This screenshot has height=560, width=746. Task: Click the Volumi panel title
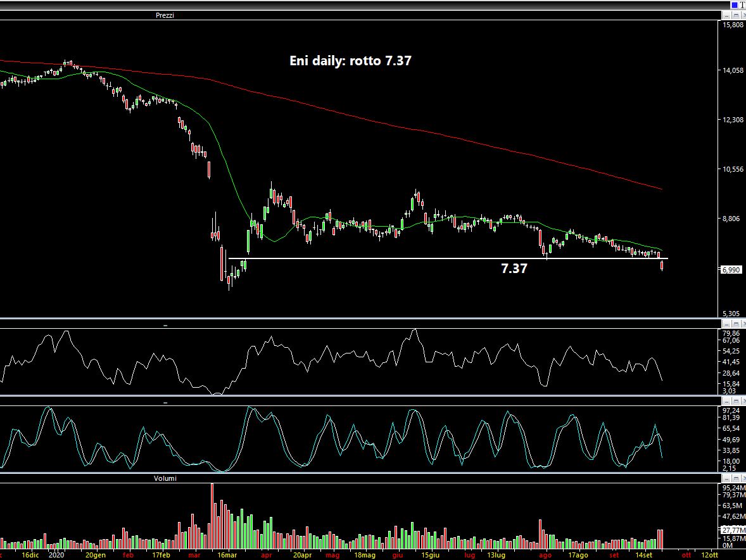(165, 478)
